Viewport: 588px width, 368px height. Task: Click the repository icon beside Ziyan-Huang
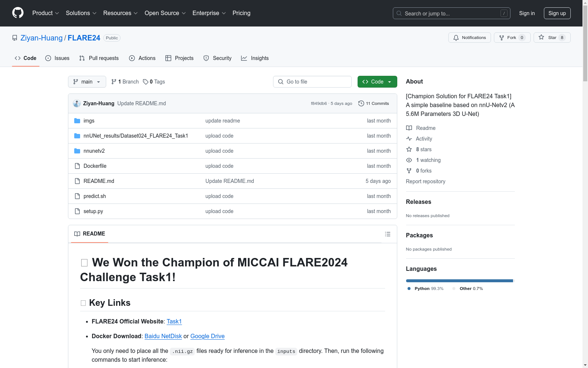pos(15,38)
